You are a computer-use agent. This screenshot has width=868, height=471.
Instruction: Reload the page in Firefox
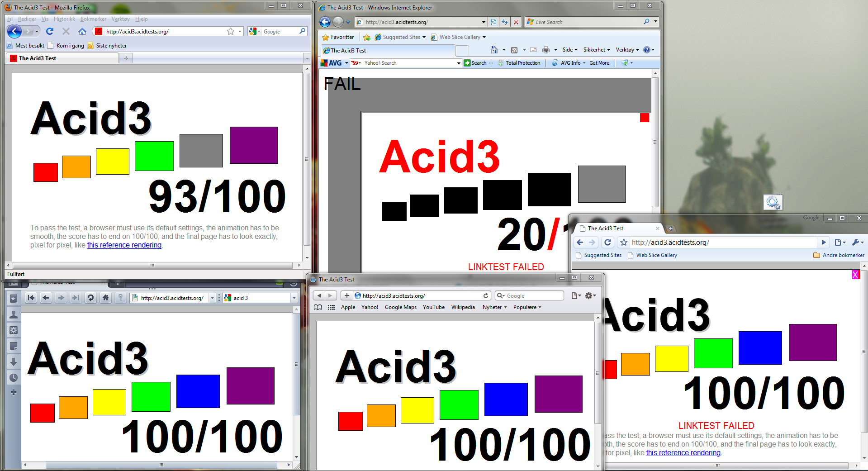coord(50,31)
